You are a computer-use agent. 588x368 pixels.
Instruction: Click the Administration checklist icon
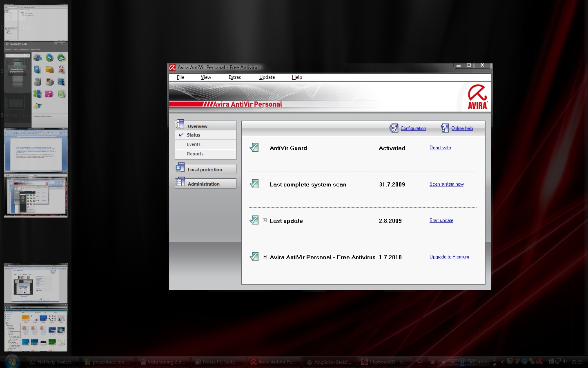(x=180, y=182)
